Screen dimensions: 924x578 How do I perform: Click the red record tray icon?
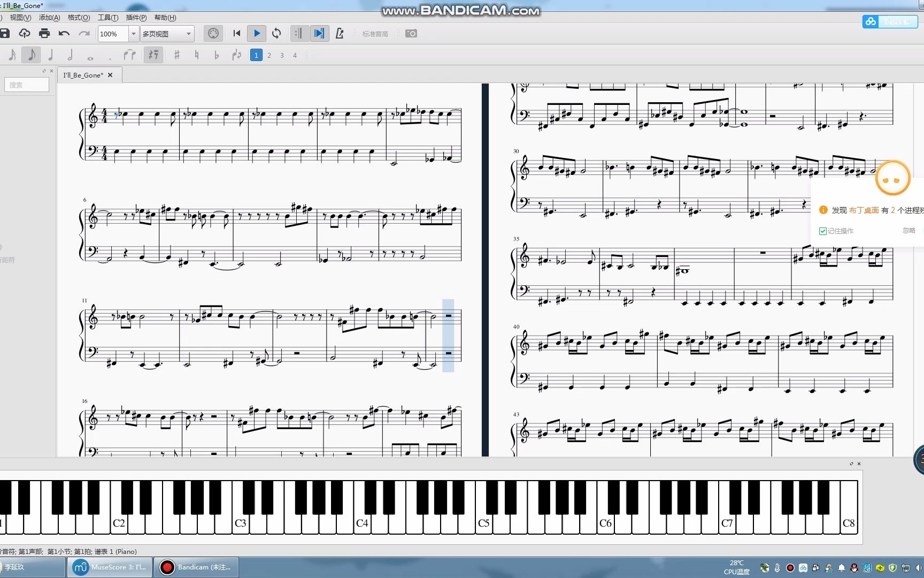(x=790, y=568)
